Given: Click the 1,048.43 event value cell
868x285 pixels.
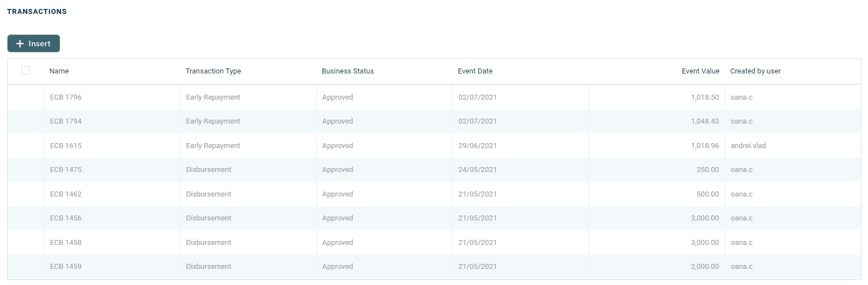Looking at the screenshot, I should tap(704, 121).
